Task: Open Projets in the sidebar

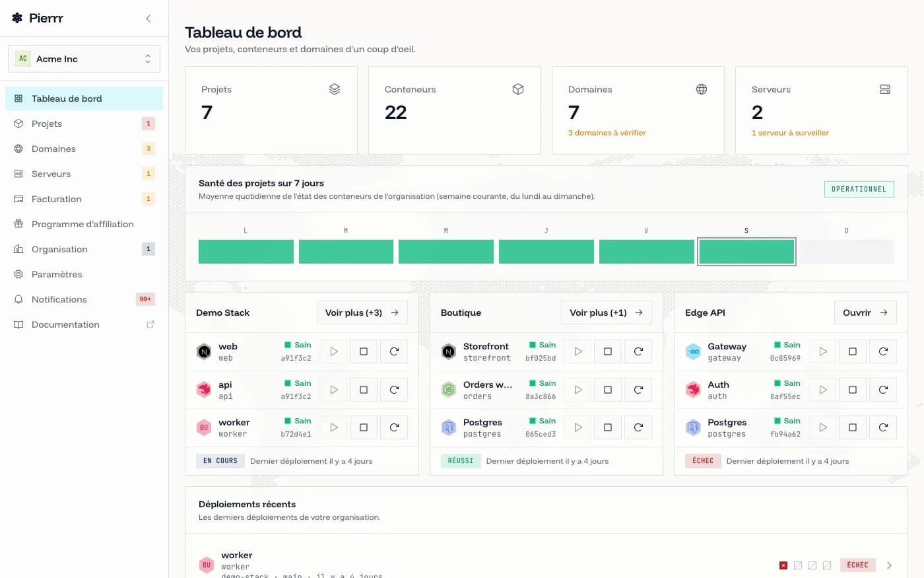Action: point(84,124)
